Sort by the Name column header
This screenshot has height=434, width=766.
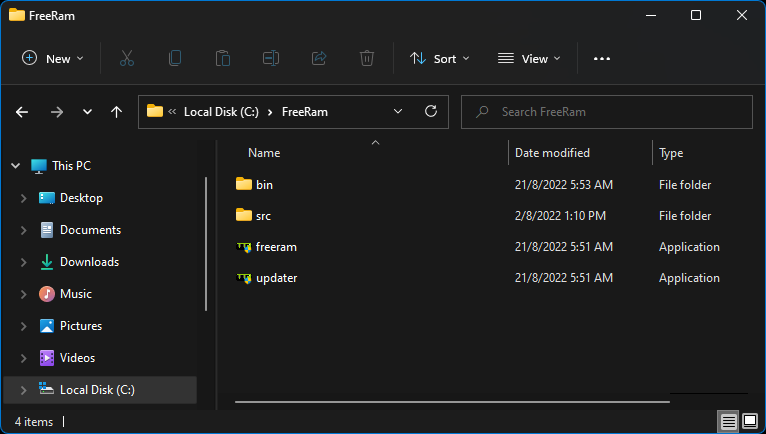264,153
